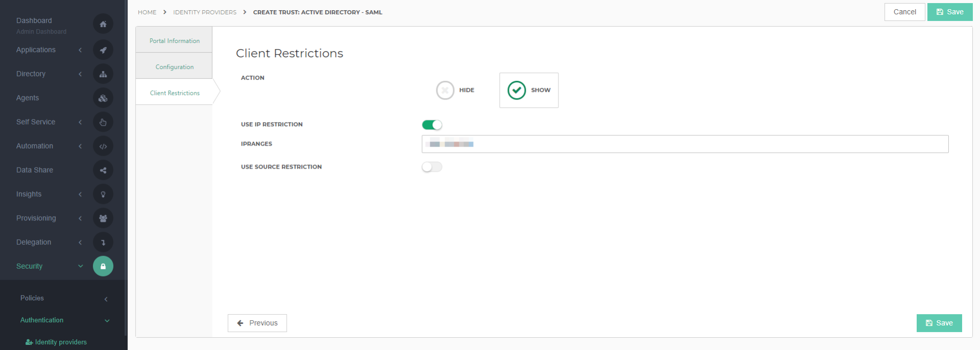Click the Provisioning users icon
The image size is (980, 350).
point(103,218)
